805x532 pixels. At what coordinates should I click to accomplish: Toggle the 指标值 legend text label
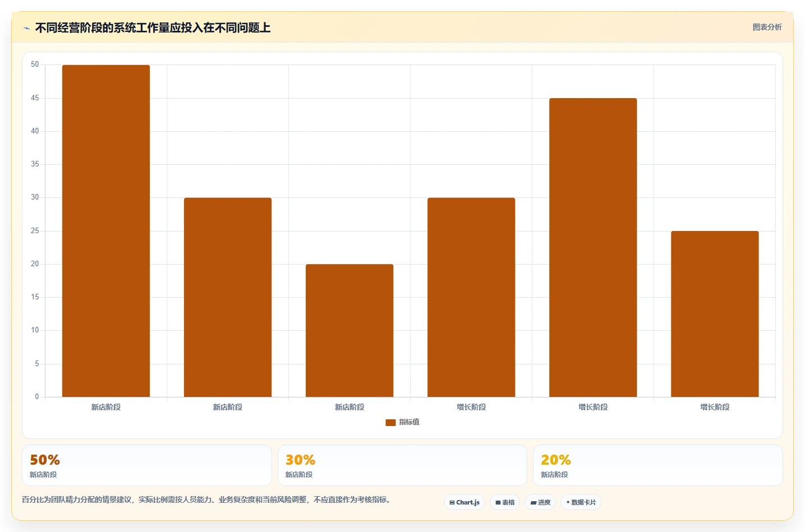[409, 422]
